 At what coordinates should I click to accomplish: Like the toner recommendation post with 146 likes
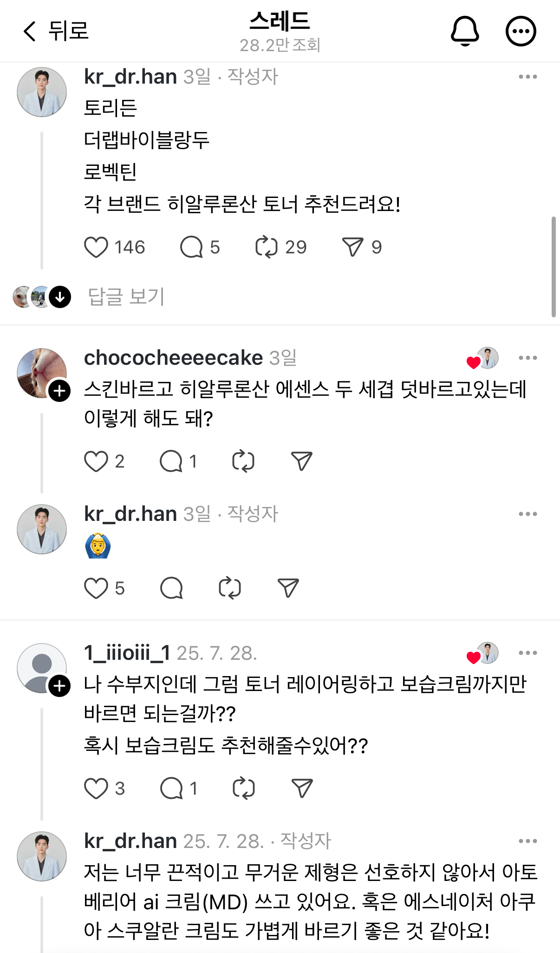96,247
